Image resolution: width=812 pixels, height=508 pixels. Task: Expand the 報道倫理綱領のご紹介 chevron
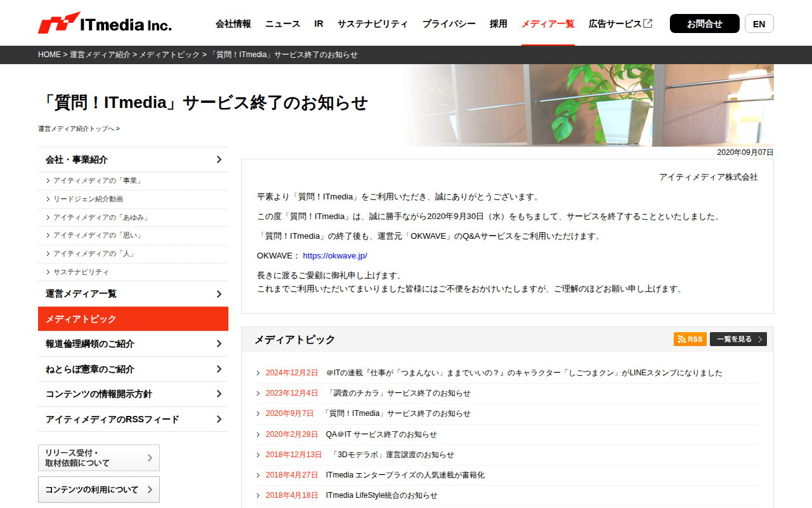point(219,344)
